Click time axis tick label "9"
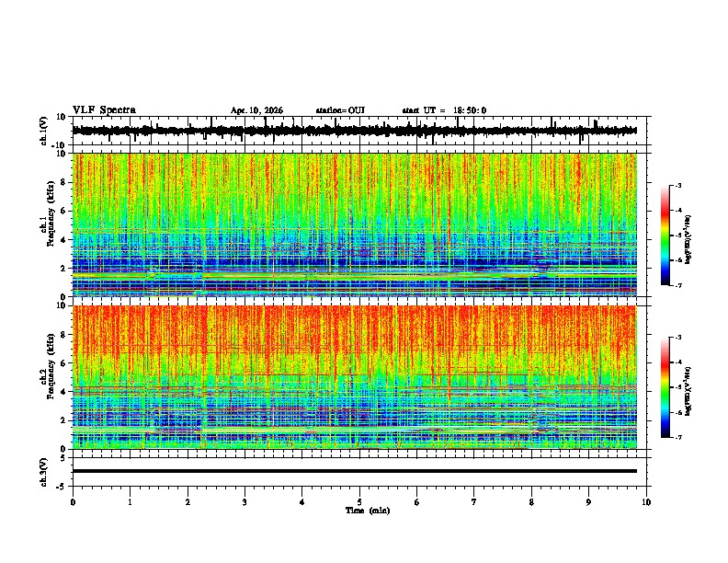The image size is (728, 563). [588, 502]
